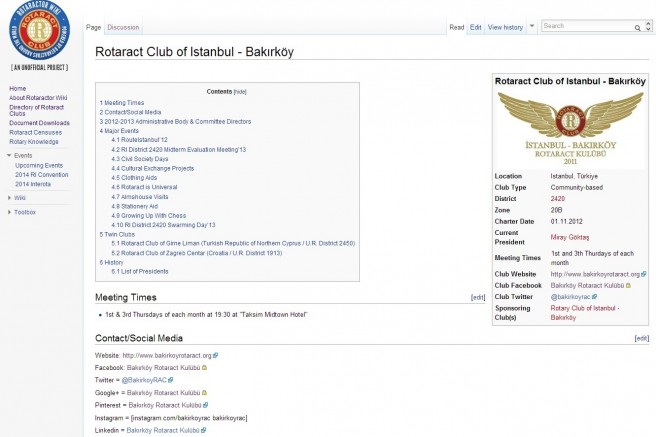This screenshot has width=656, height=437.
Task: Open Upcoming Events link
Action: pos(39,166)
